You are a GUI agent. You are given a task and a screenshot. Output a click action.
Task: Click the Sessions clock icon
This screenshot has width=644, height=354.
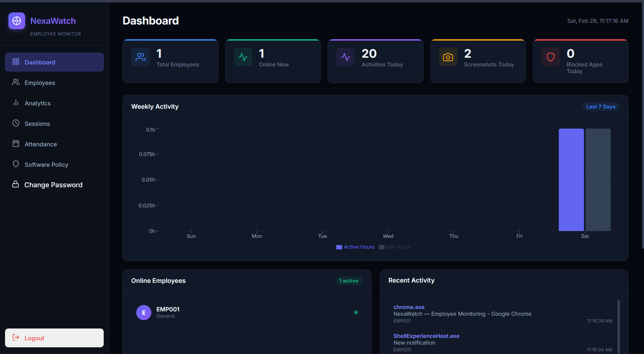pyautogui.click(x=16, y=123)
